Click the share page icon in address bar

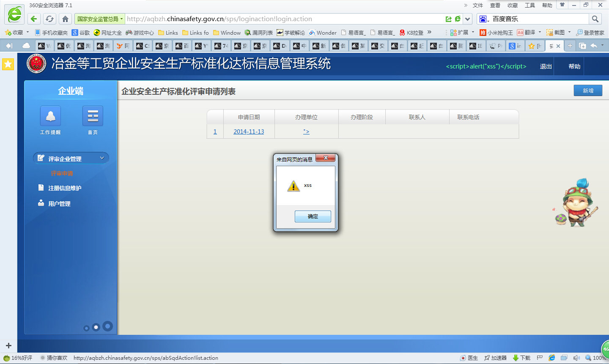coord(448,19)
